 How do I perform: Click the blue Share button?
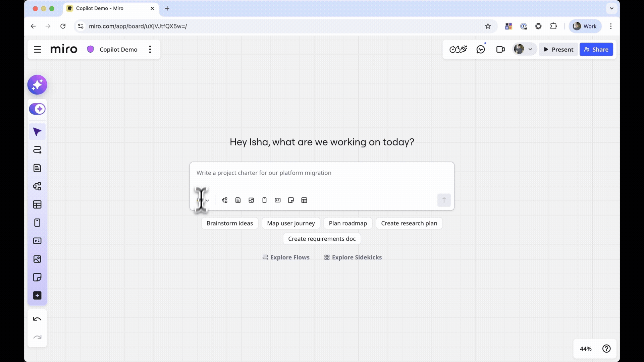596,49
